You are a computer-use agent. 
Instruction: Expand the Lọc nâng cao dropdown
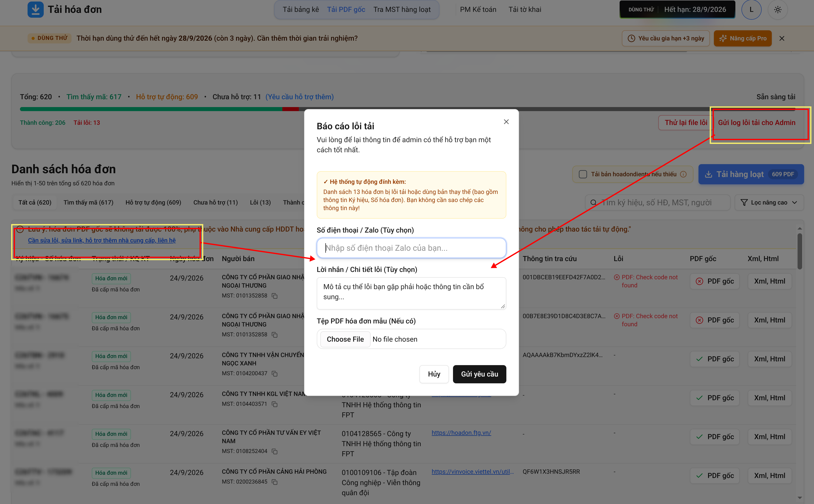769,202
